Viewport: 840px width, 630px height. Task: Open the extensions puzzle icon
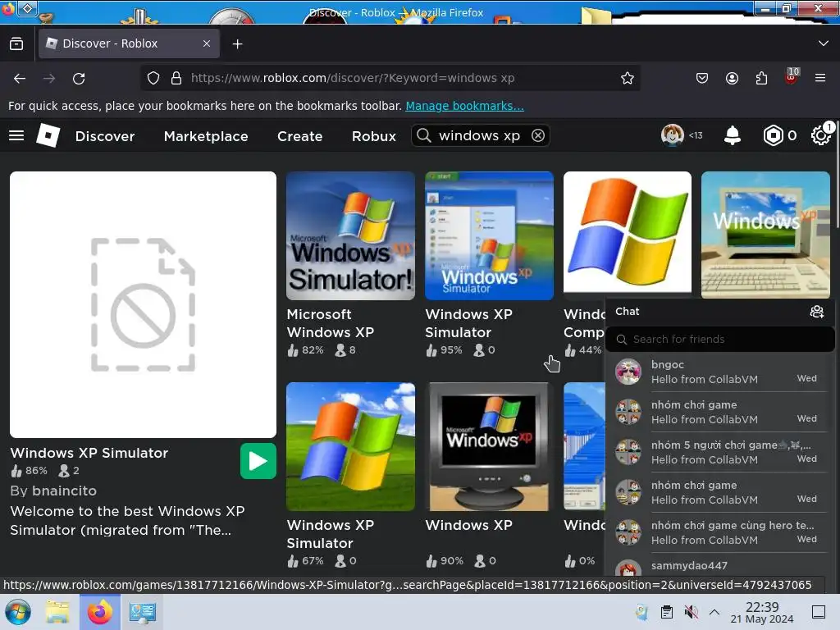[x=761, y=78]
